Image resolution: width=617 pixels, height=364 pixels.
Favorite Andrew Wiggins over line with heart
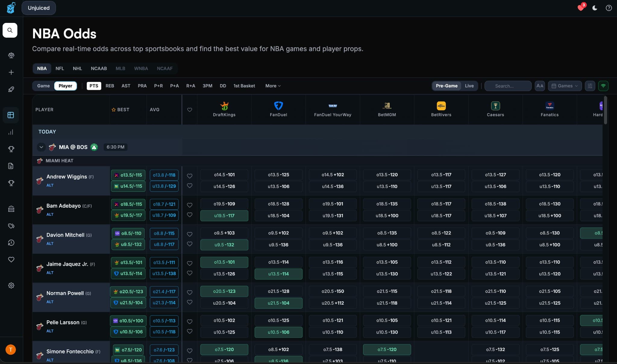pos(190,175)
